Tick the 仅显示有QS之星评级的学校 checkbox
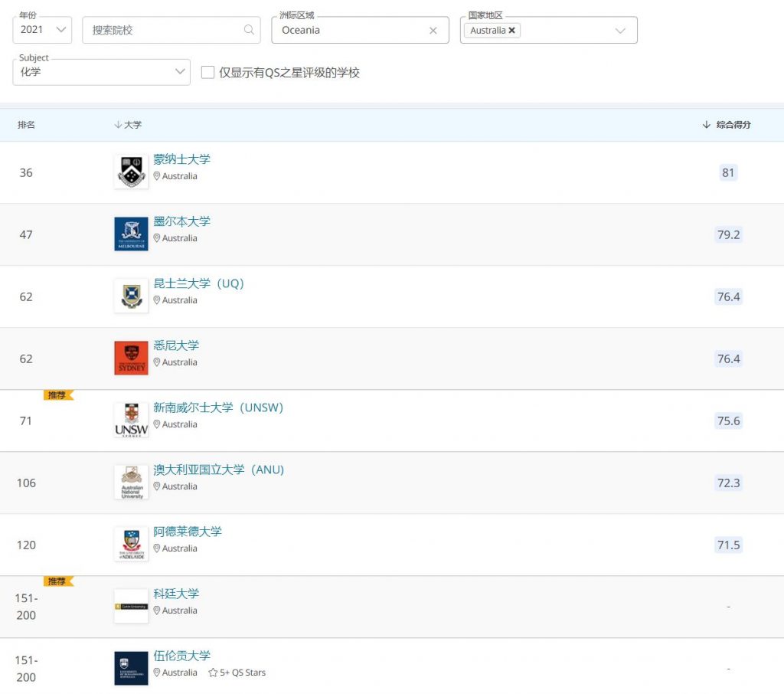The image size is (784, 694). pos(207,72)
